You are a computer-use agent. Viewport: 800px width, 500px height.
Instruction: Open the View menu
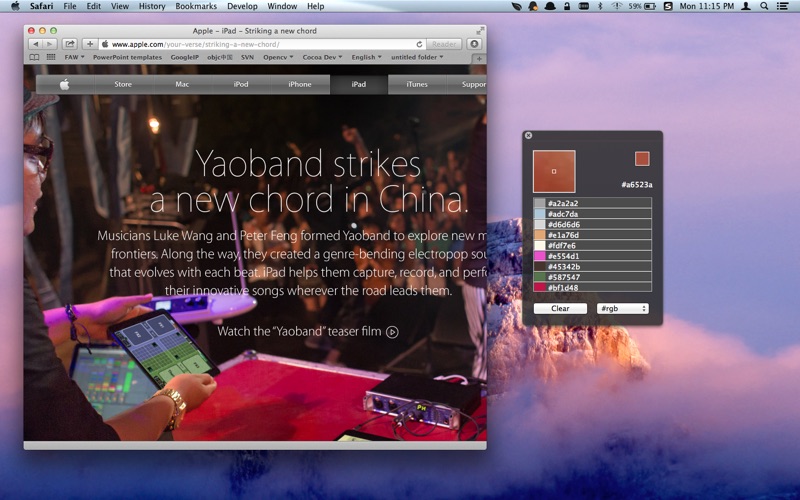pos(120,6)
